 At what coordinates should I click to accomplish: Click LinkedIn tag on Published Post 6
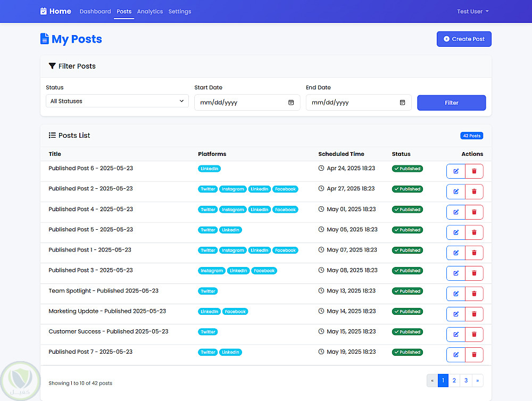[x=209, y=169]
